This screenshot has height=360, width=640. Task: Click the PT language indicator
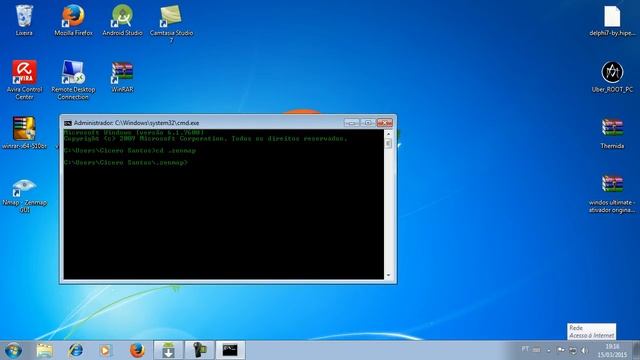pos(525,349)
